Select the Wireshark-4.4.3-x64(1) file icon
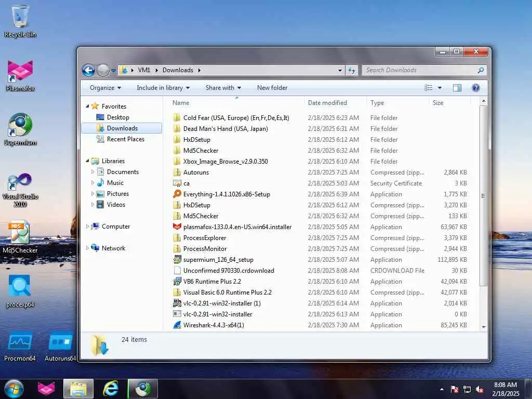 coord(177,325)
